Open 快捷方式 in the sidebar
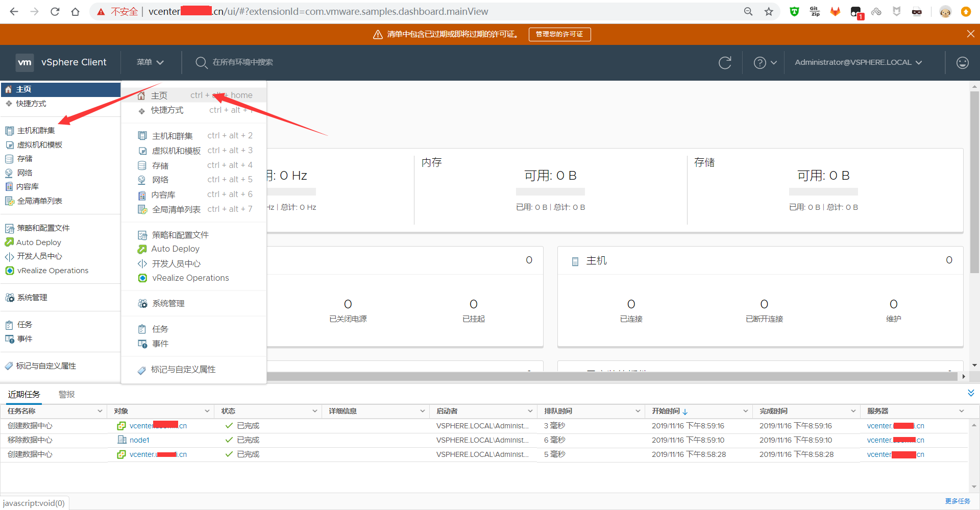Image resolution: width=980 pixels, height=510 pixels. click(x=31, y=104)
